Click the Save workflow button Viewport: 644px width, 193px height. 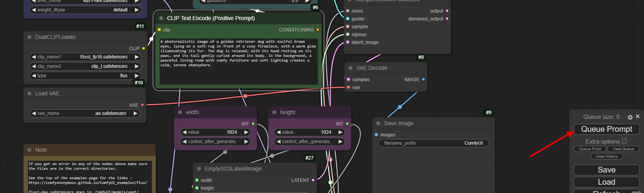tap(606, 170)
